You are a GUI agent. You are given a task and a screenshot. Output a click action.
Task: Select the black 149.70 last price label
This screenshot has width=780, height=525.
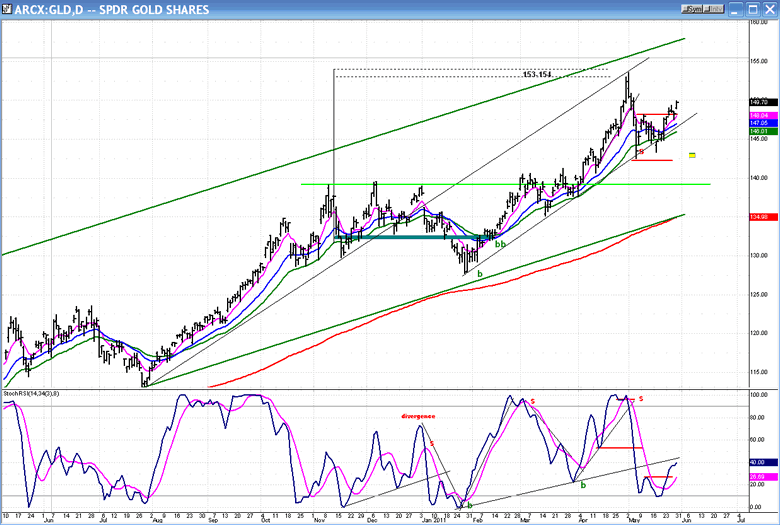(x=758, y=101)
